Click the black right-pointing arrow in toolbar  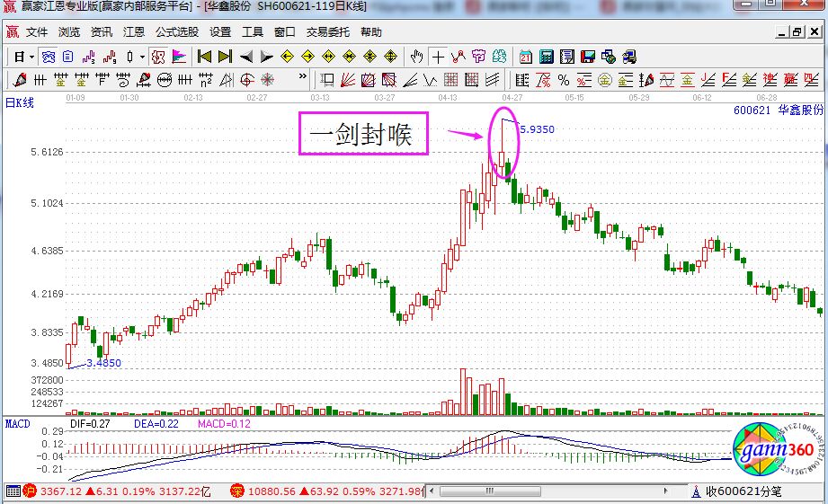(266, 57)
